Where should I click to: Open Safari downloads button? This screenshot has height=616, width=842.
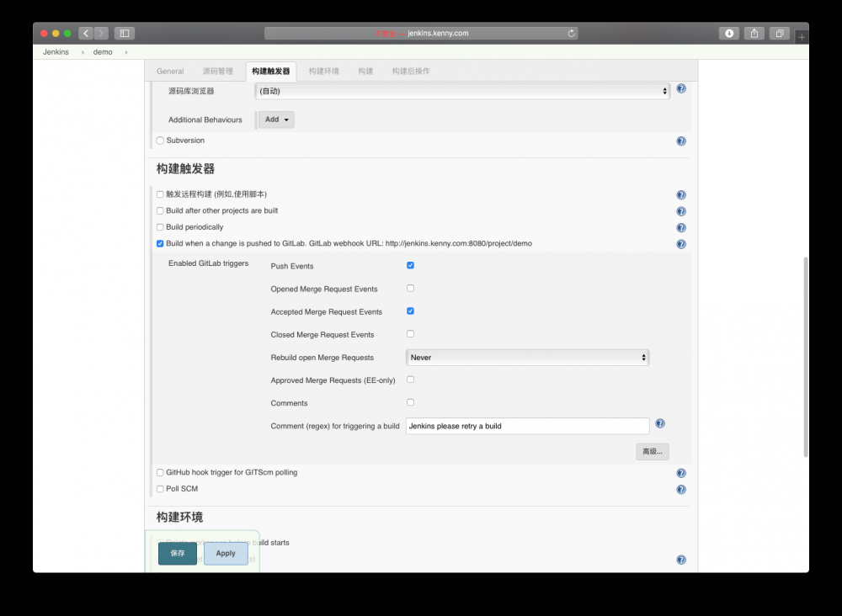728,34
